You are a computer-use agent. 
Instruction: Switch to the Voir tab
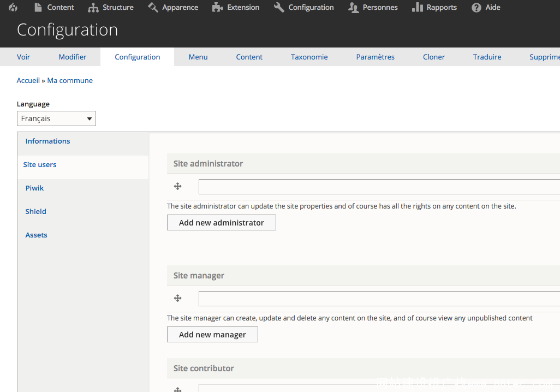pyautogui.click(x=23, y=57)
